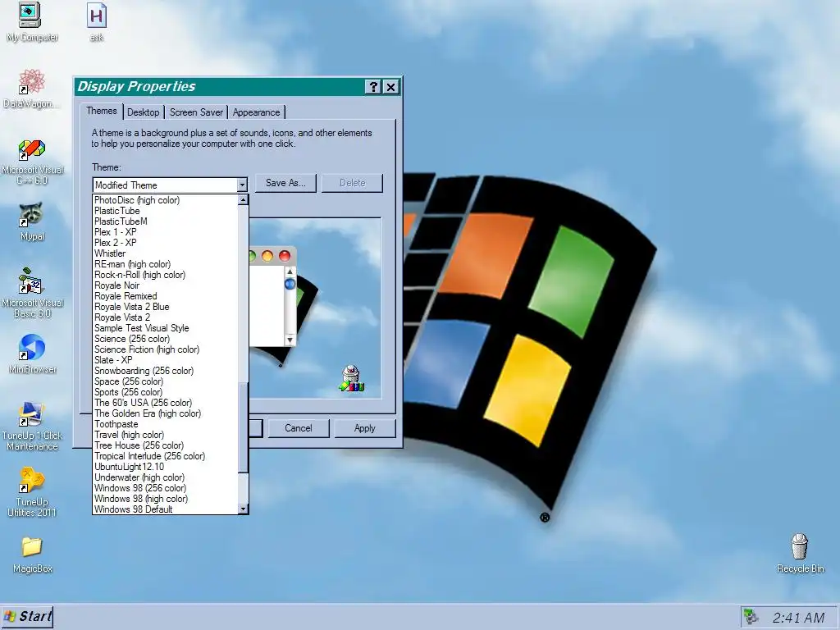Select Science (256 color) theme

165,339
